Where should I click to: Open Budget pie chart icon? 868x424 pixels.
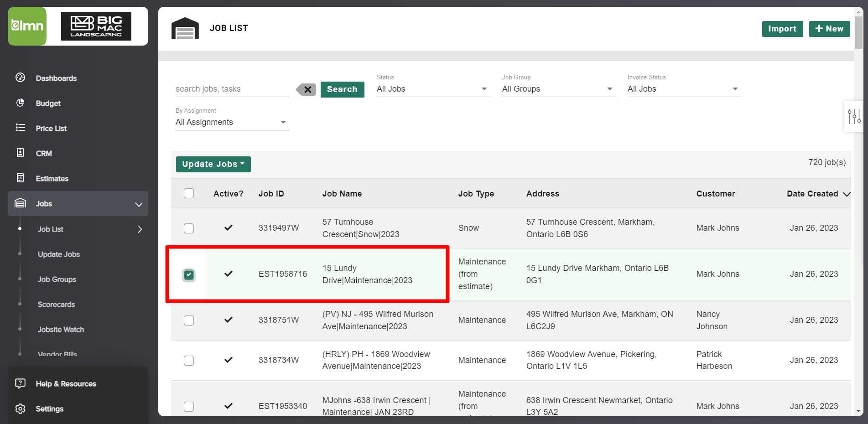point(20,103)
